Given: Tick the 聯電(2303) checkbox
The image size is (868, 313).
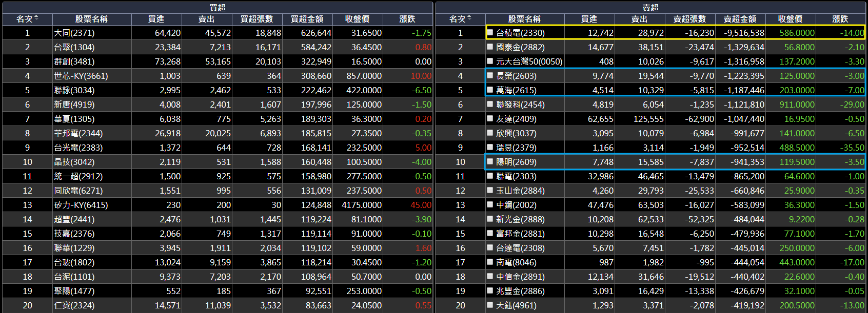Looking at the screenshot, I should click(490, 176).
